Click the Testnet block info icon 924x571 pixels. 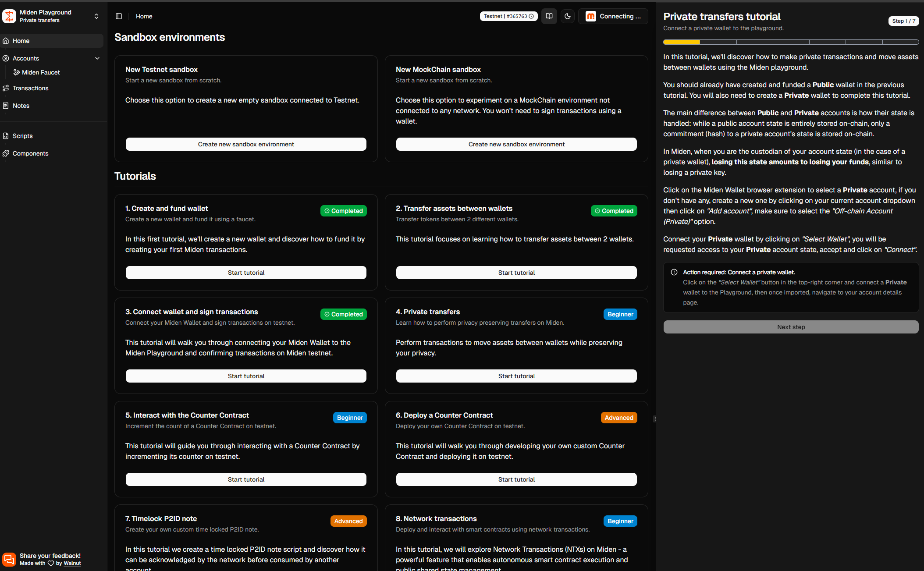[x=531, y=16]
